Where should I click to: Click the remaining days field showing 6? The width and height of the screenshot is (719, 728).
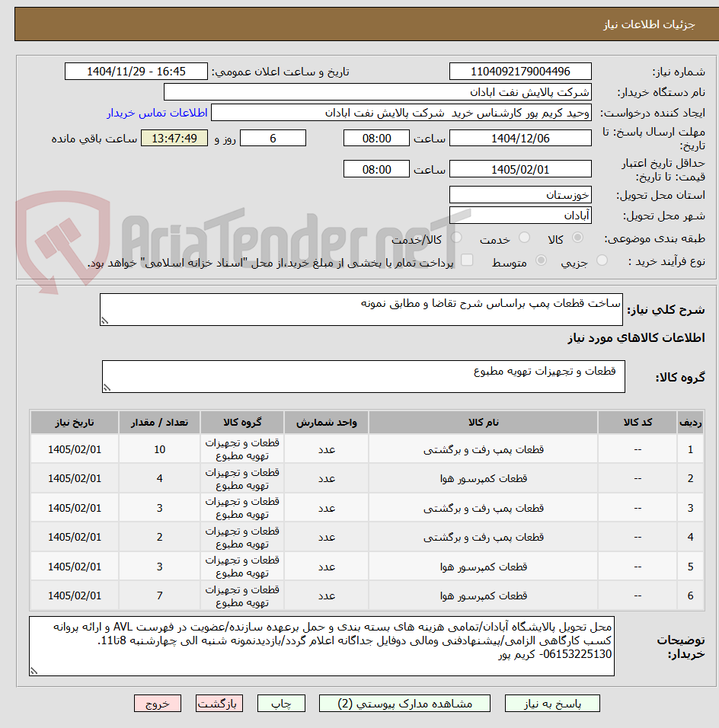(x=273, y=139)
